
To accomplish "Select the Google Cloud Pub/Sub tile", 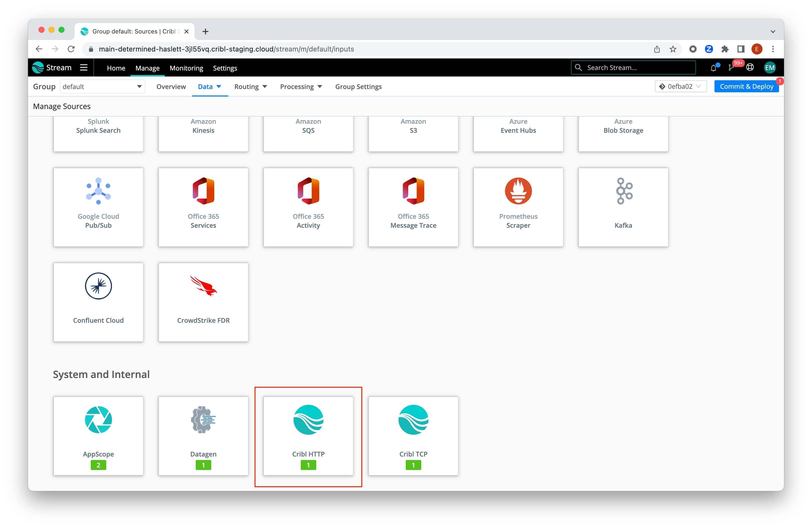I will click(98, 207).
